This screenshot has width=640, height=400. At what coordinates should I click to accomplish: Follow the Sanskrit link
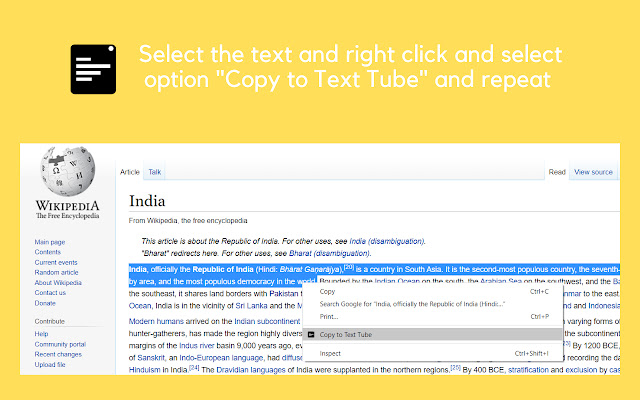tap(151, 358)
